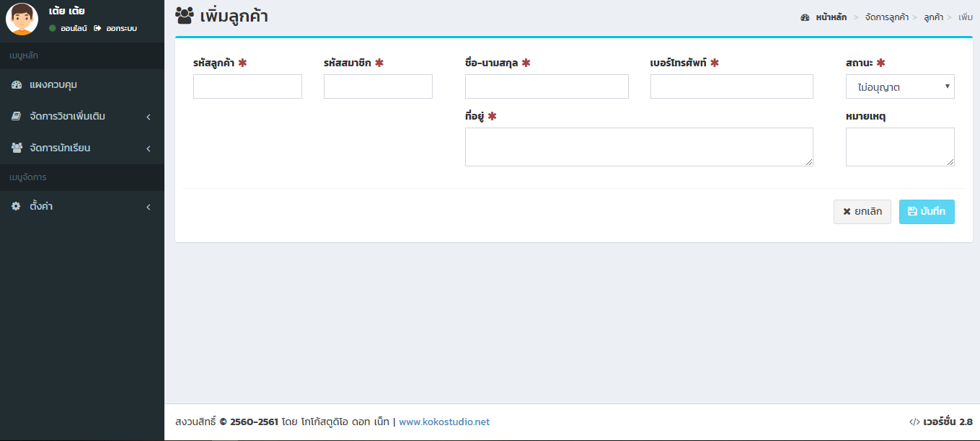Click the ออกระบบ sign-out icon
The width and height of the screenshot is (980, 441).
[97, 28]
